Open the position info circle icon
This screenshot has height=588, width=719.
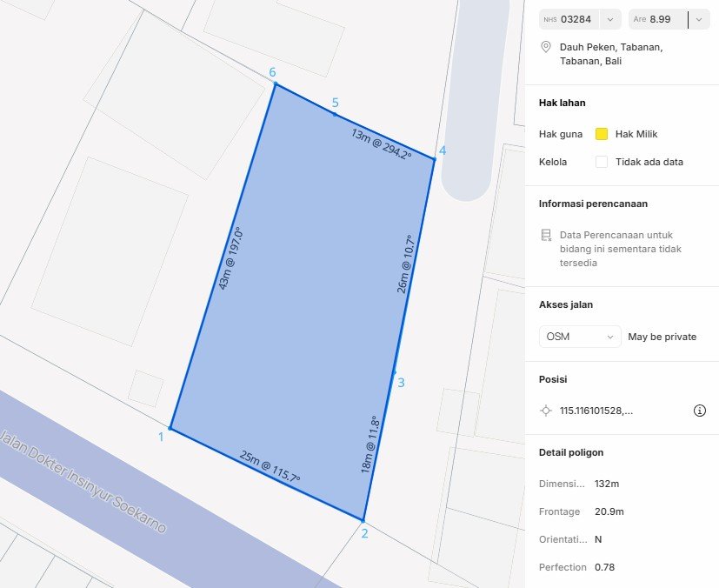pyautogui.click(x=699, y=411)
